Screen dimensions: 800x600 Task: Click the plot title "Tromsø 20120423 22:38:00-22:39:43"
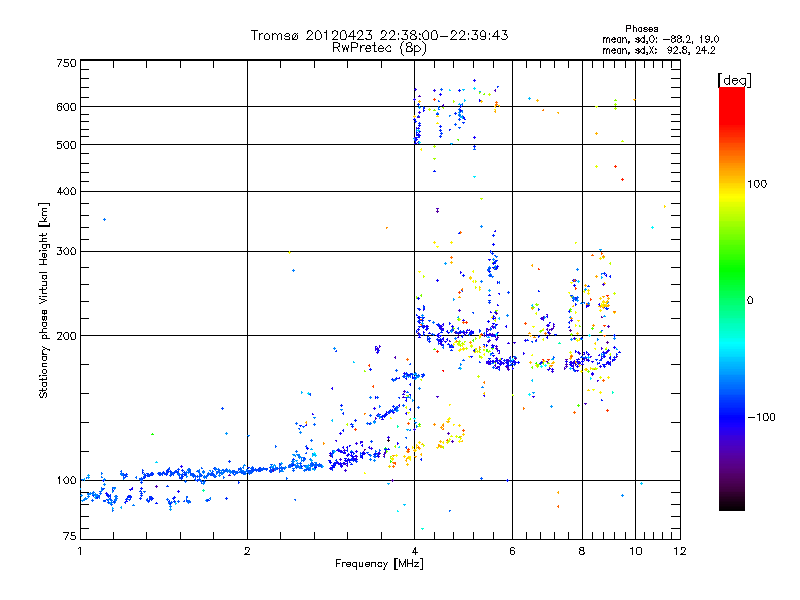point(379,35)
